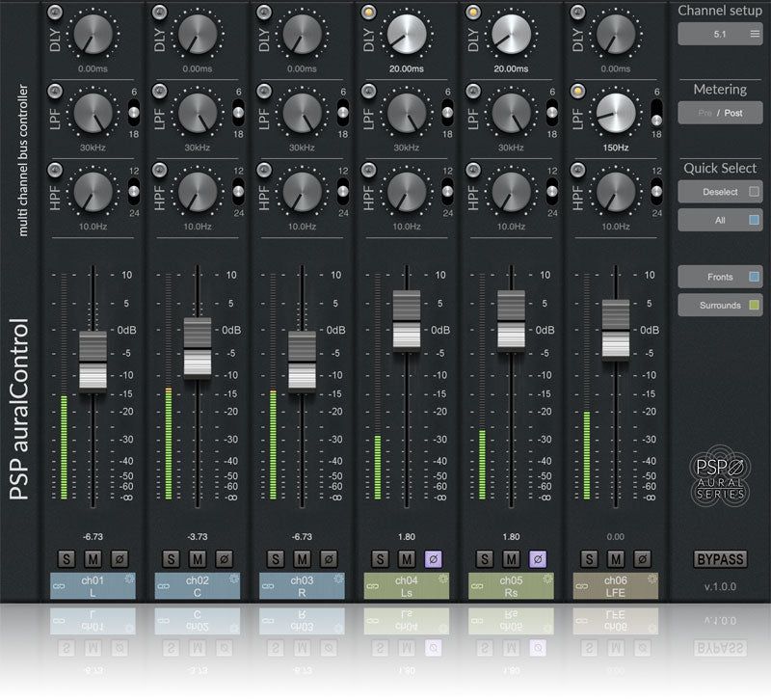
Task: Toggle HPF slope switch 12/24 on ch03
Action: point(343,191)
